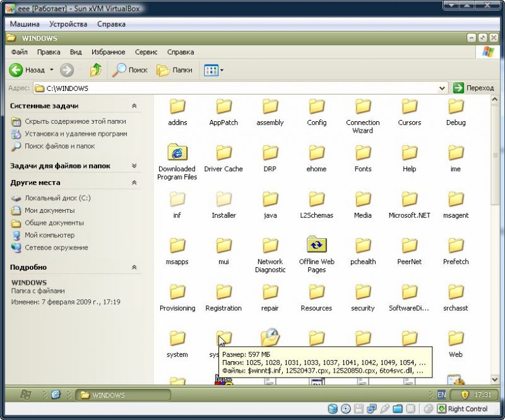Viewport: 505px width, 420px height.
Task: Open the Downloaded Program Files folder
Action: click(177, 153)
